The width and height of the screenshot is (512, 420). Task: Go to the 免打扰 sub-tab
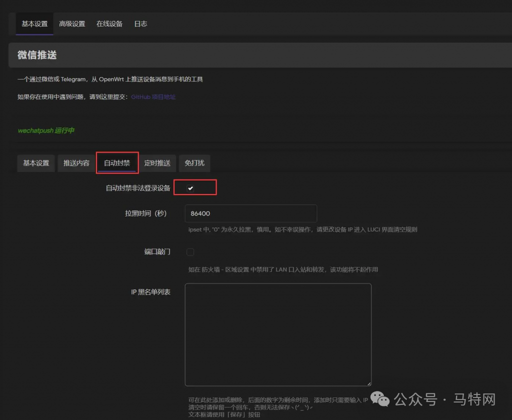[x=194, y=163]
